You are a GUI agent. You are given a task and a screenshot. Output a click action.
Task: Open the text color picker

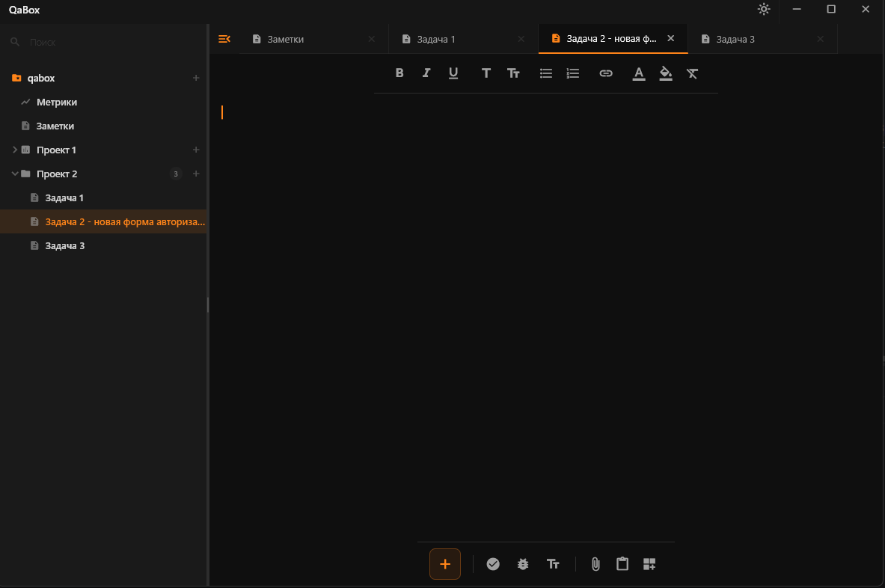638,74
